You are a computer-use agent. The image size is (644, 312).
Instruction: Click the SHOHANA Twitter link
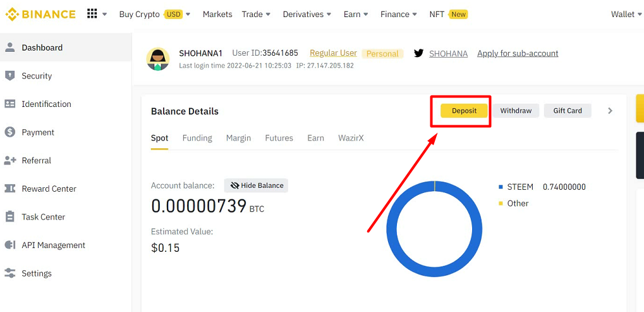(x=449, y=53)
